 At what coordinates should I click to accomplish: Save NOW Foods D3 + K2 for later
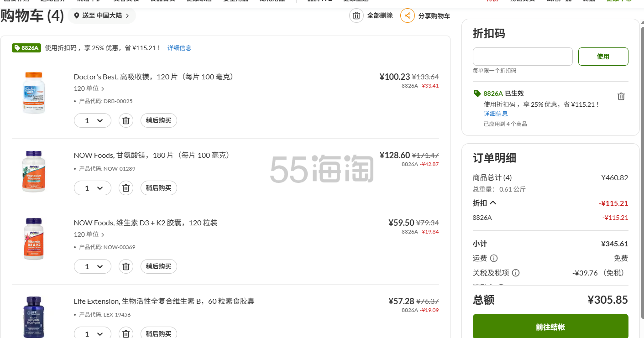click(158, 266)
